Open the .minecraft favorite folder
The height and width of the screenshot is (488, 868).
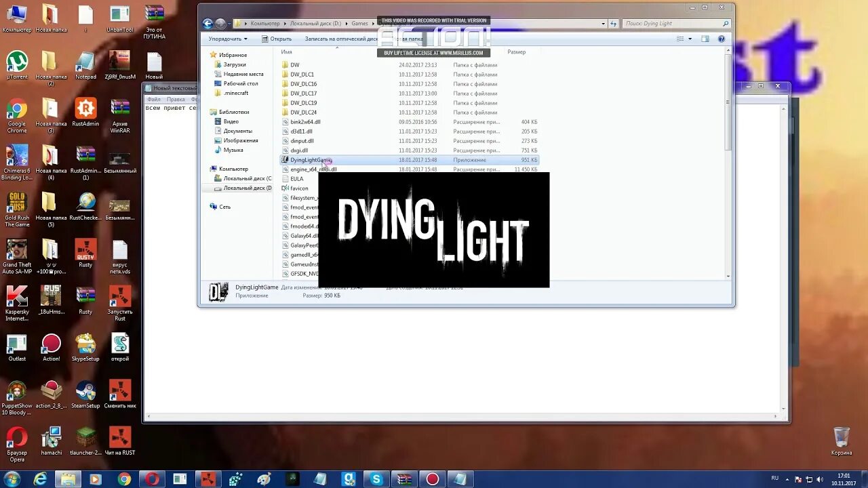(235, 93)
